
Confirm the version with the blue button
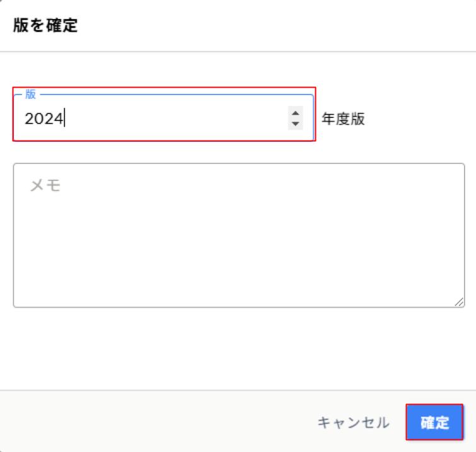point(434,422)
